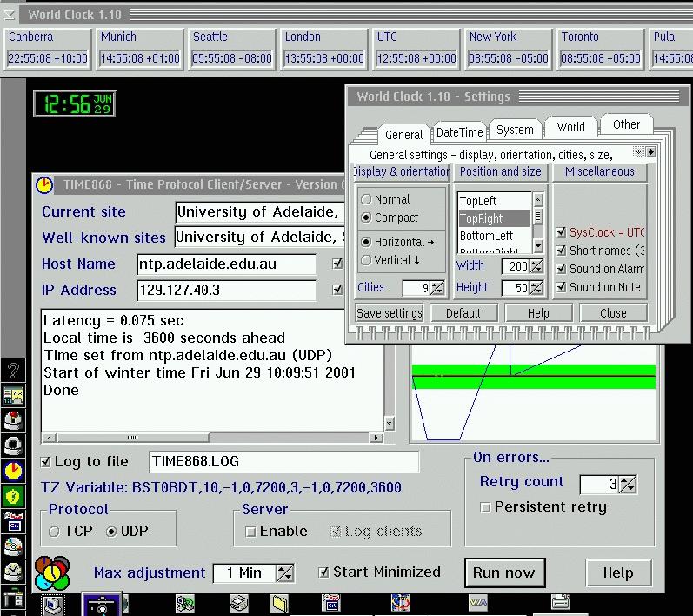Click the green digital clock widget showing 12:56
The height and width of the screenshot is (616, 693).
pos(74,104)
